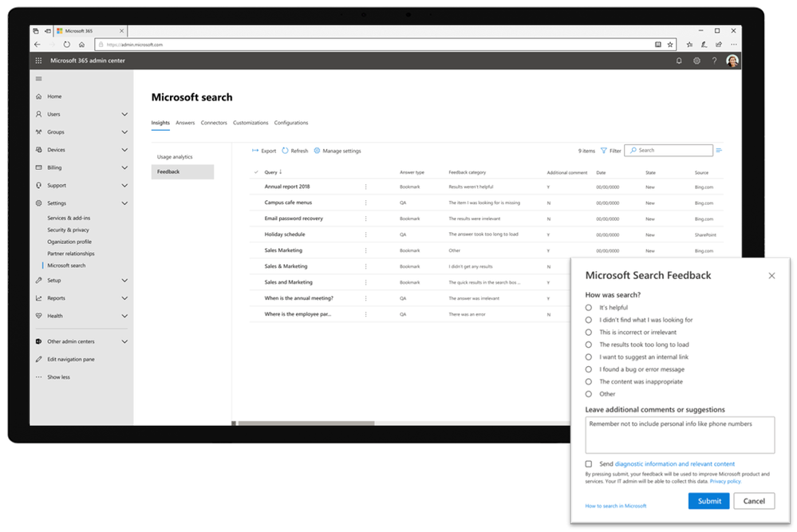Select "I found a bug or error message"

tap(588, 369)
